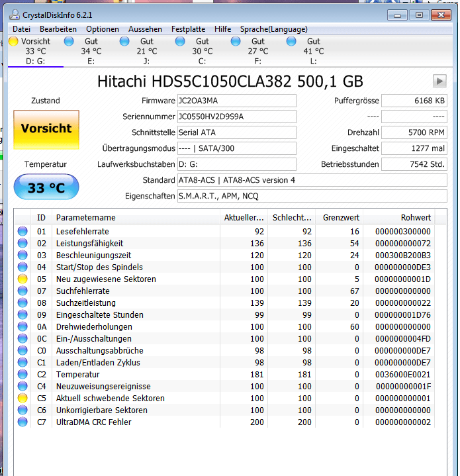Click the blue status orb for disk J:
Viewport: 460px width, 476px height.
tap(124, 41)
